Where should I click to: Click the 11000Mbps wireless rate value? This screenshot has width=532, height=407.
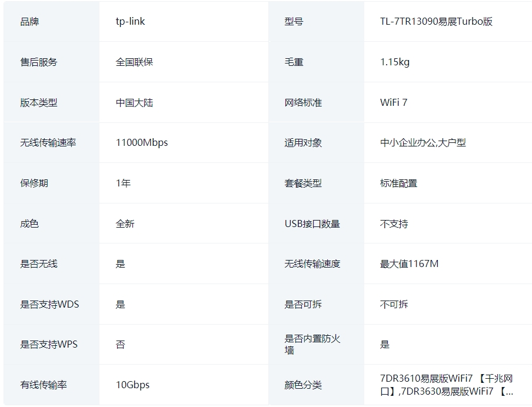(x=141, y=143)
